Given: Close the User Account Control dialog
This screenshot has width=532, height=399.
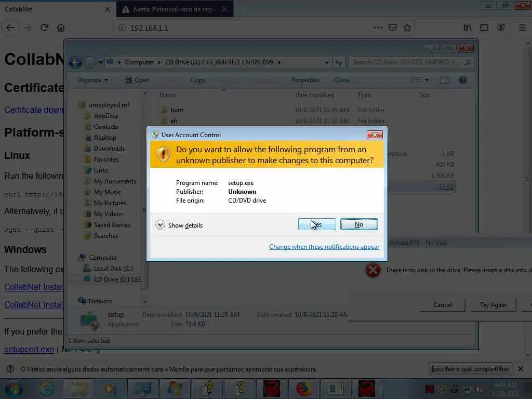Looking at the screenshot, I should 375,135.
